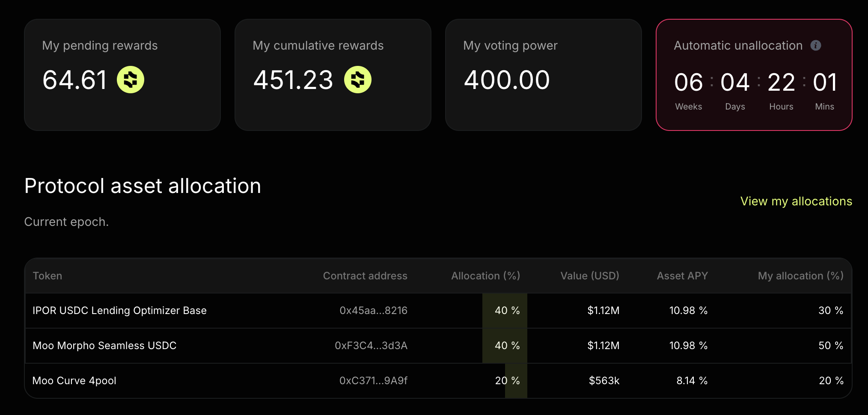This screenshot has height=415, width=868.
Task: Click contract address 0xF3C4...3d3A
Action: [371, 346]
